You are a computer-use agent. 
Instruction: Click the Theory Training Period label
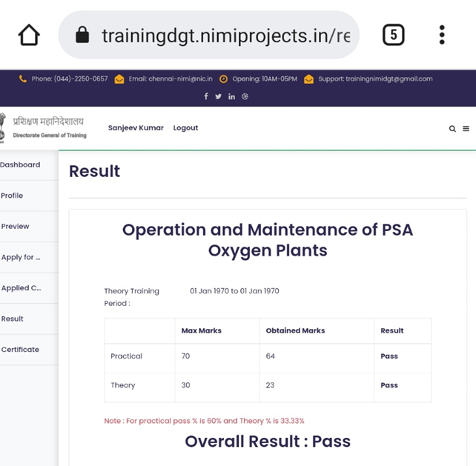pyautogui.click(x=131, y=297)
